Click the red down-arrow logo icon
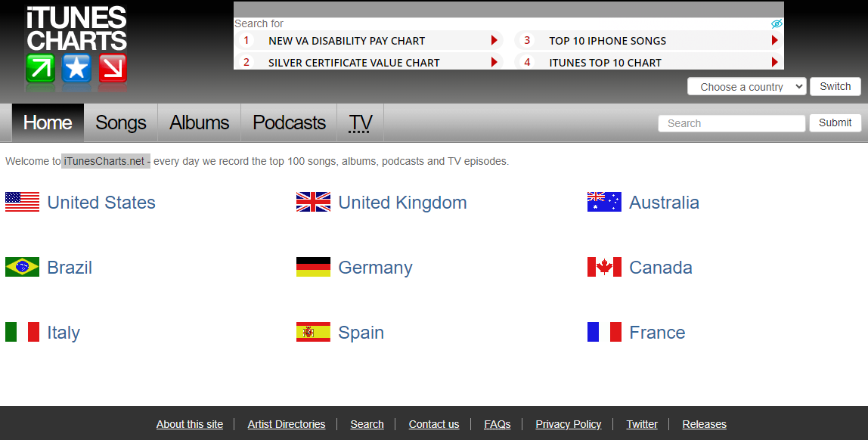The height and width of the screenshot is (440, 868). coord(113,68)
